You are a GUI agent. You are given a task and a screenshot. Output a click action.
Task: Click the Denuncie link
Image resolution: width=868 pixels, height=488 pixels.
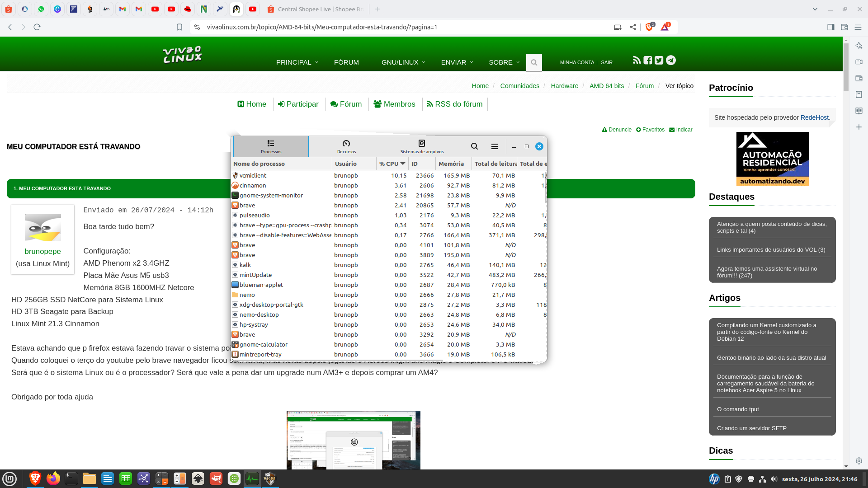617,130
